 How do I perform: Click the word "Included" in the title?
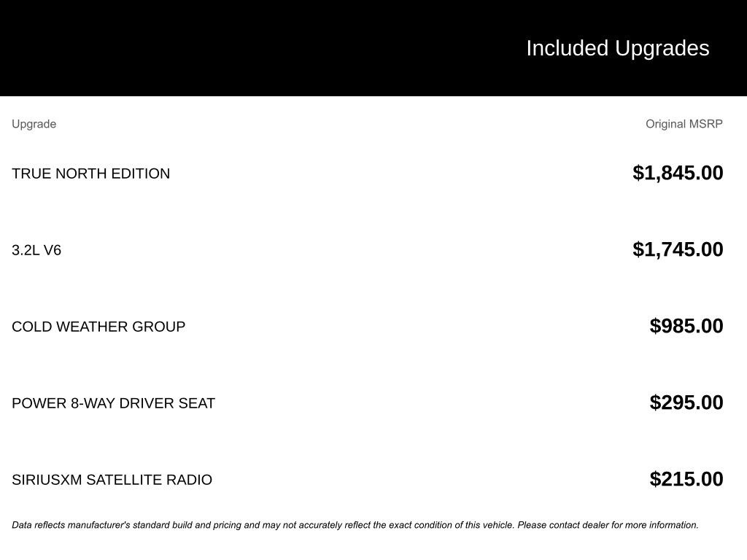pyautogui.click(x=567, y=48)
